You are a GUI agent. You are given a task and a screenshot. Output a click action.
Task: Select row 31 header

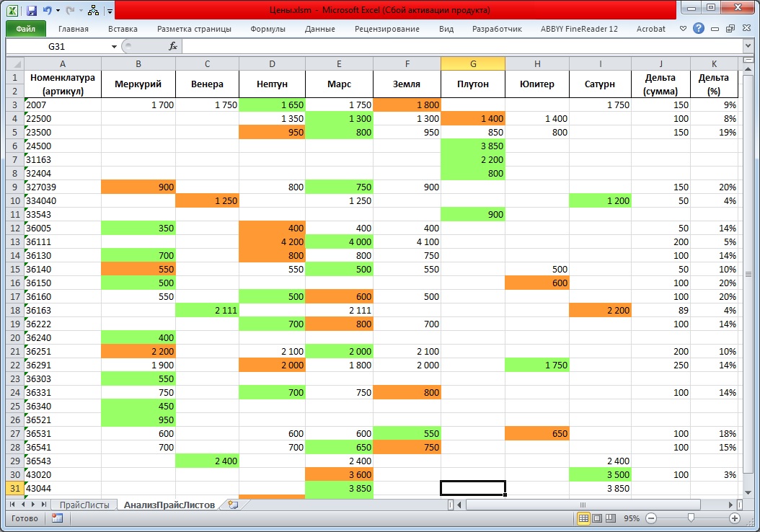15,489
